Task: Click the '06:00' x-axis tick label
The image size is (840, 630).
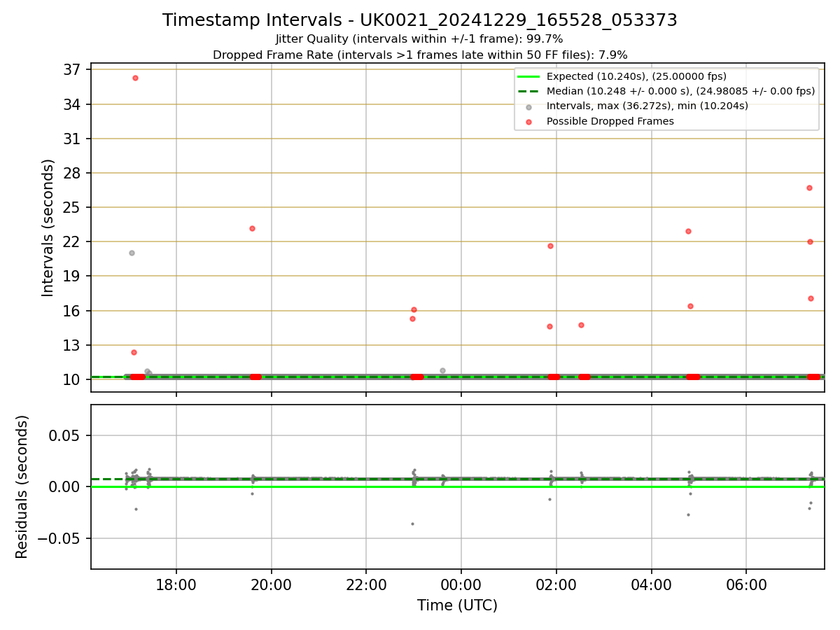Action: point(746,585)
